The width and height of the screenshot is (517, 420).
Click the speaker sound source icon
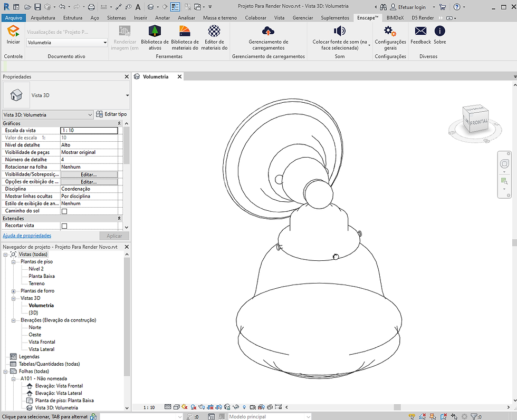click(340, 31)
